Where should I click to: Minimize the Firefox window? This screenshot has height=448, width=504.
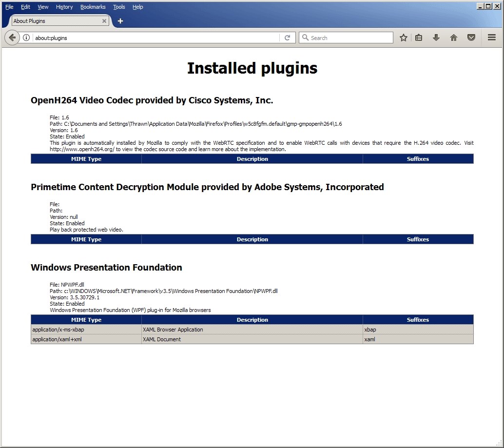pyautogui.click(x=480, y=6)
